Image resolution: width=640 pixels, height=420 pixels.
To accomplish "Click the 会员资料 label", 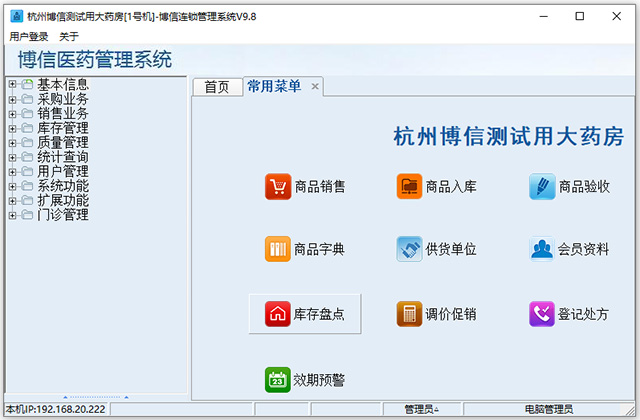I will tap(584, 249).
